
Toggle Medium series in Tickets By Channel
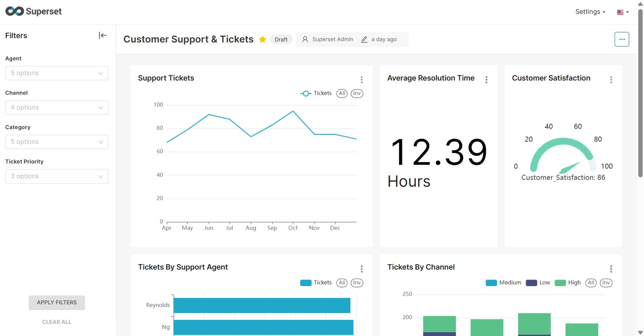(x=503, y=283)
